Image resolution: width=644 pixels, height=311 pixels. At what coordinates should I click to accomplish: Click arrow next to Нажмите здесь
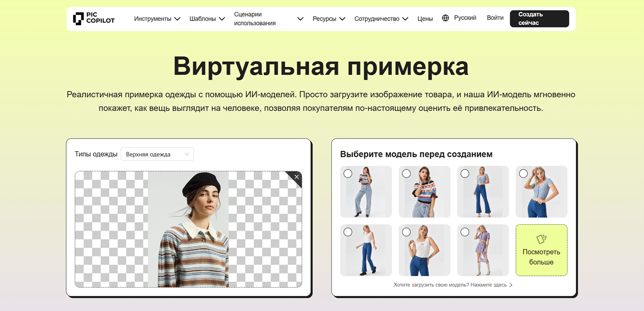tap(511, 285)
